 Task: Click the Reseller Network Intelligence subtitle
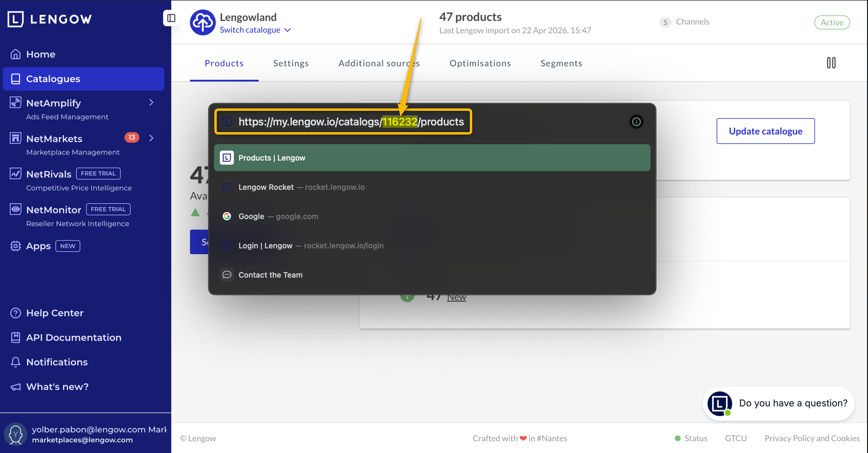(77, 224)
